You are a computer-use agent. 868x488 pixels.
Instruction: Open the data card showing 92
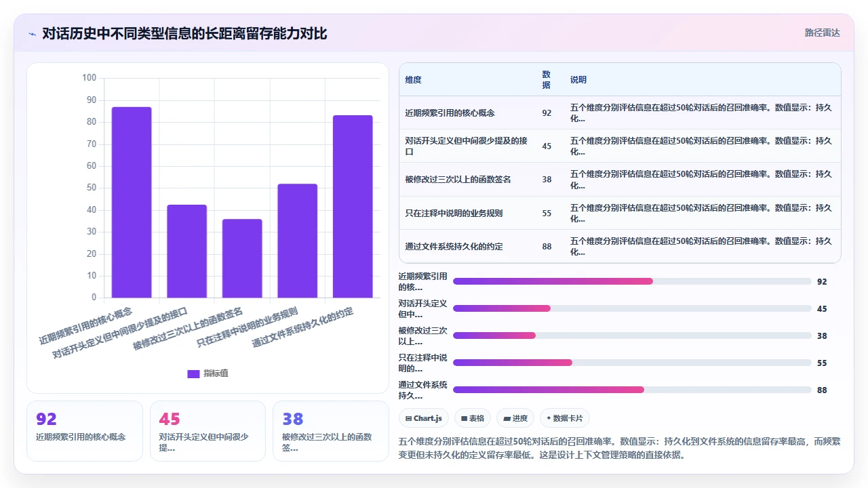pos(85,431)
